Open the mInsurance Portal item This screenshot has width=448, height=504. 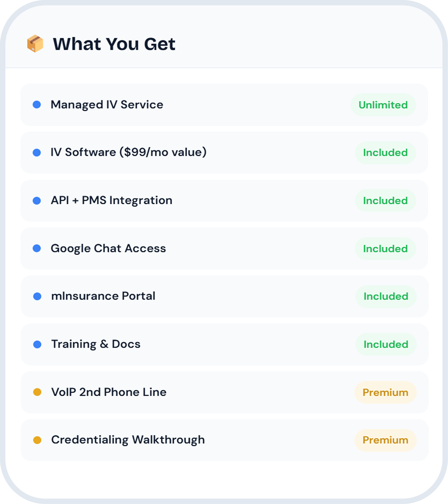pyautogui.click(x=103, y=296)
